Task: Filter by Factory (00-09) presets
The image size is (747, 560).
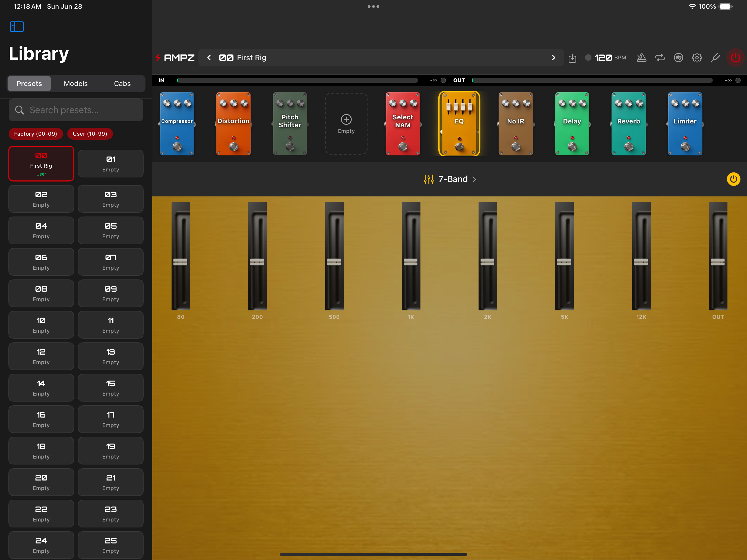Action: (x=36, y=134)
